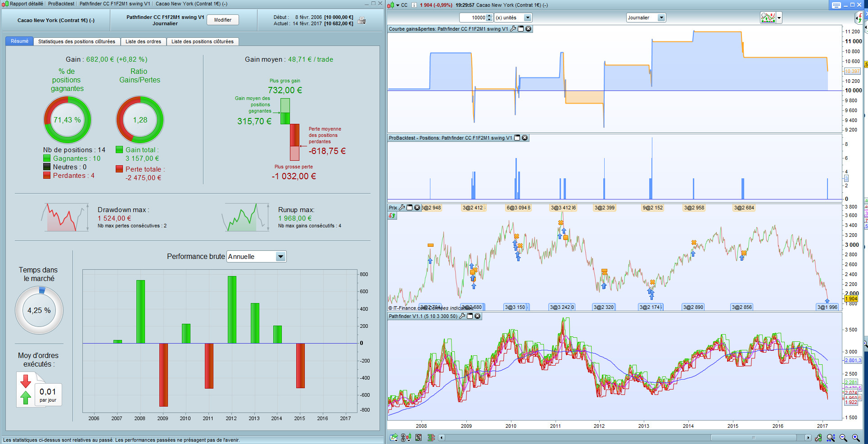The width and height of the screenshot is (868, 444).
Task: Click the vertical zoom magnifier icon
Action: (831, 438)
